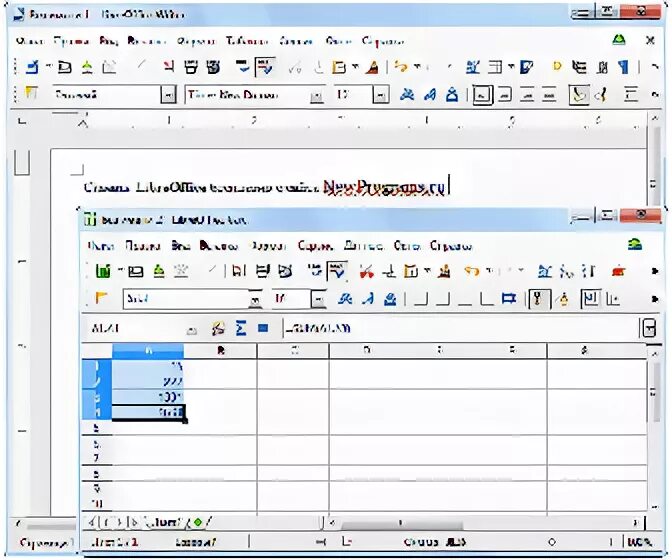
Task: Open Вставка menu in Writer window
Action: tap(147, 41)
